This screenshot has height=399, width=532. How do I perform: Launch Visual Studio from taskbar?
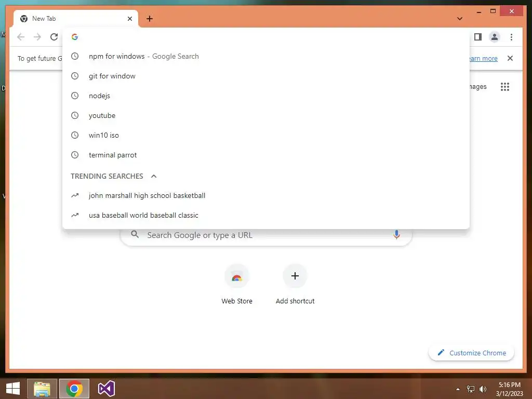[106, 389]
